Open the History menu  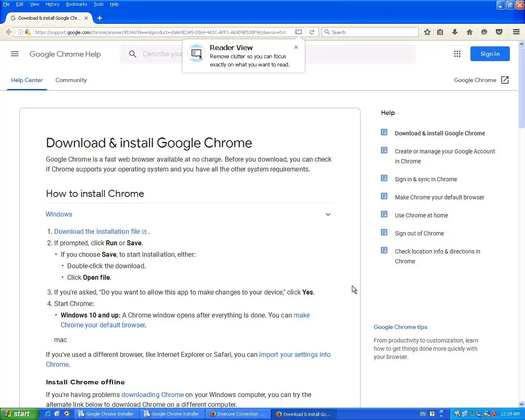(x=52, y=4)
